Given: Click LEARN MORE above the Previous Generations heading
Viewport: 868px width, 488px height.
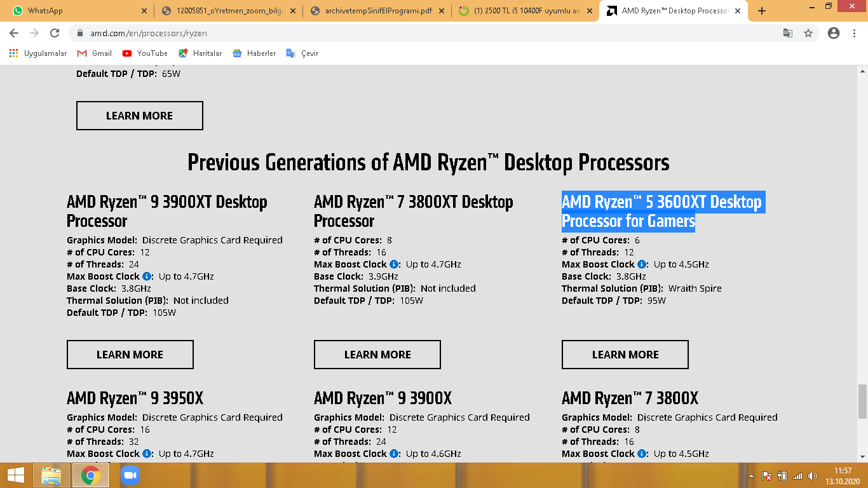Looking at the screenshot, I should click(140, 116).
